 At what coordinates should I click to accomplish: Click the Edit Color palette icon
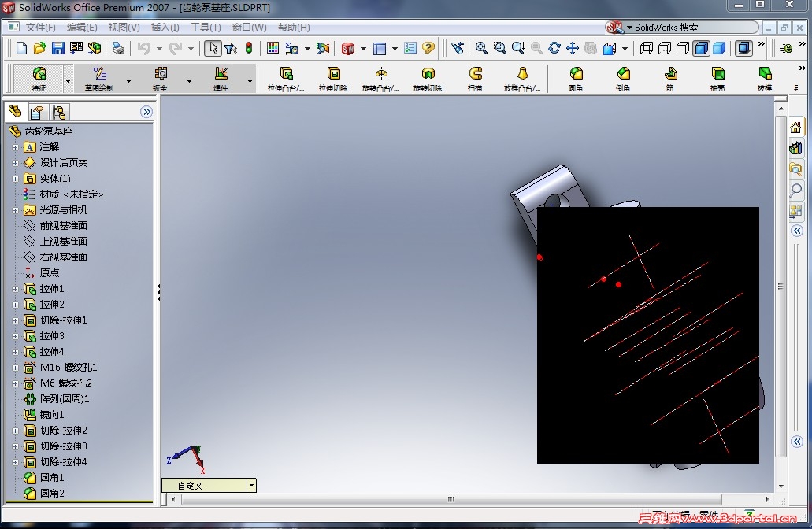(273, 48)
